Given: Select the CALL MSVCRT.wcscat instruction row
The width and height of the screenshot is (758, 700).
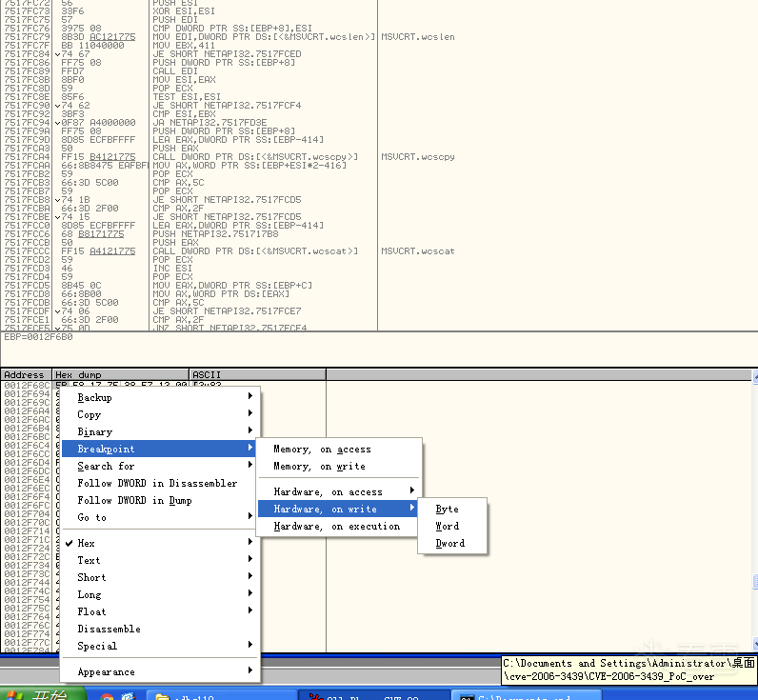Looking at the screenshot, I should click(255, 250).
